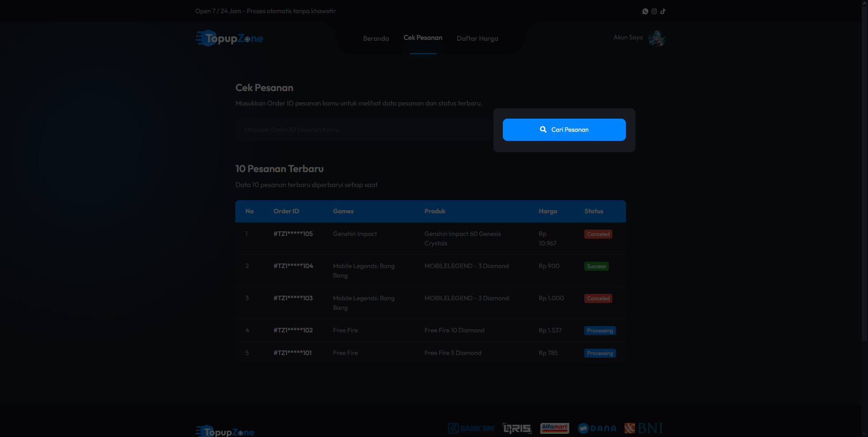The width and height of the screenshot is (868, 437).
Task: Click the Rp 1.000 price cell
Action: click(551, 298)
